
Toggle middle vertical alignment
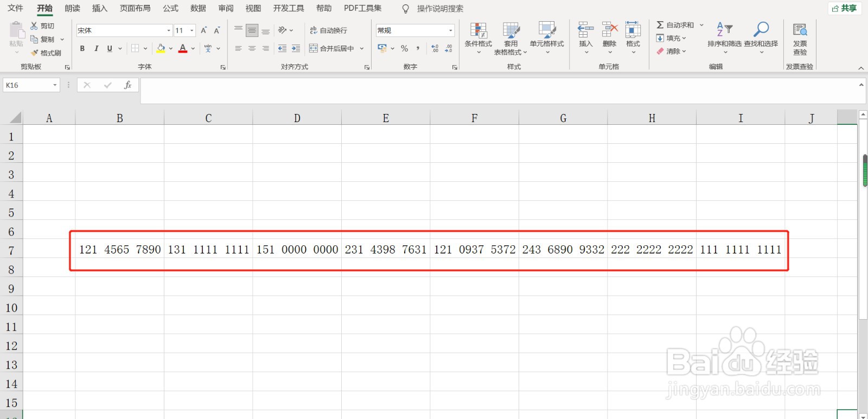[x=252, y=31]
